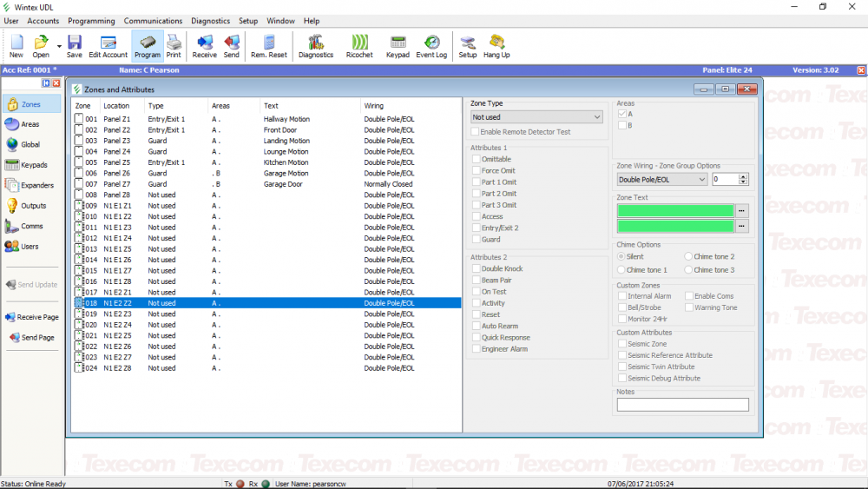Screen dimensions: 868x489
Task: Click the Diagnostics toolbar icon
Action: point(315,46)
